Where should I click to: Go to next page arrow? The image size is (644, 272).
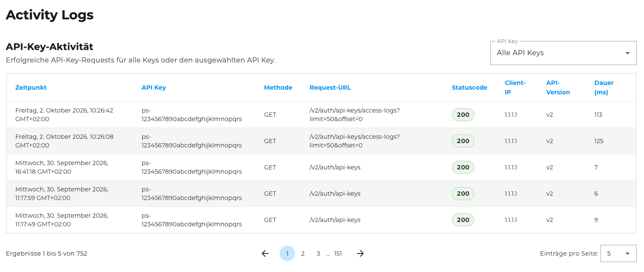click(361, 253)
